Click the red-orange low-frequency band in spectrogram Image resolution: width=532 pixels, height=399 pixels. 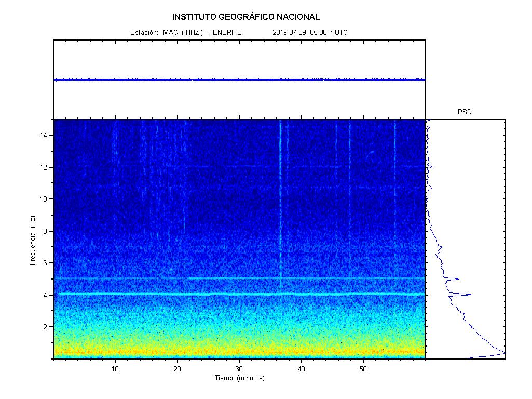tap(239, 353)
